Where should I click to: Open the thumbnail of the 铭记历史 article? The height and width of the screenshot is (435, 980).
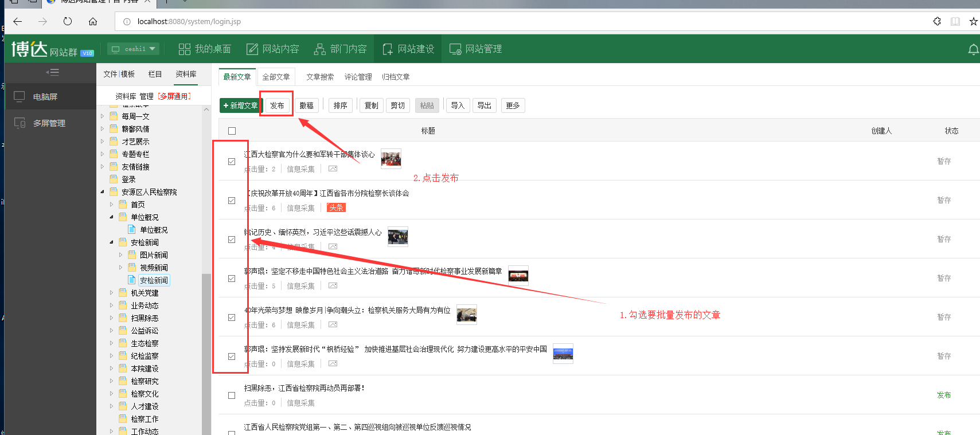[398, 236]
